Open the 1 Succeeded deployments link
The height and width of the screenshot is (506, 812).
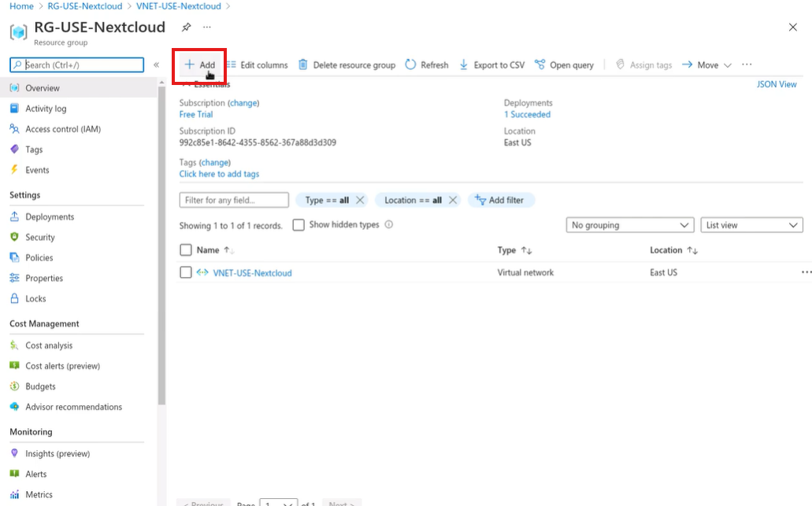coord(527,114)
